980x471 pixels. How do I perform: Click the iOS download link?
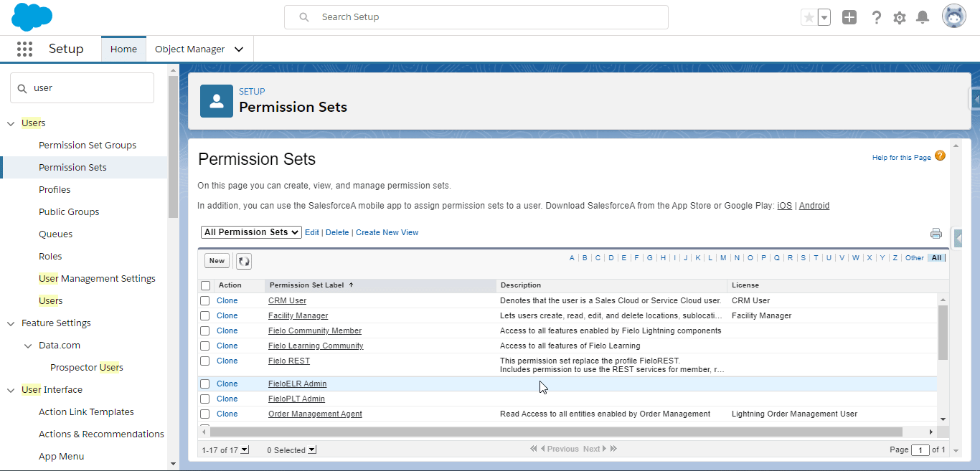pyautogui.click(x=785, y=206)
